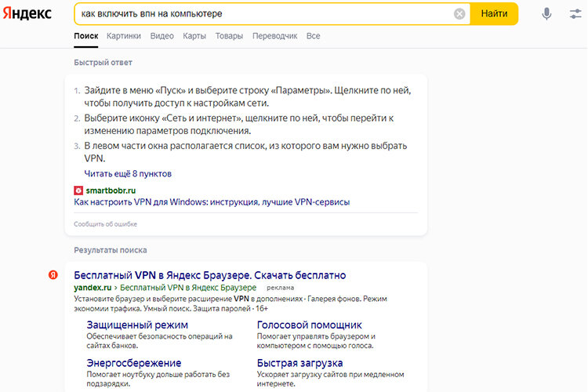The width and height of the screenshot is (588, 392).
Task: Clear the search query with the X icon
Action: pos(459,14)
